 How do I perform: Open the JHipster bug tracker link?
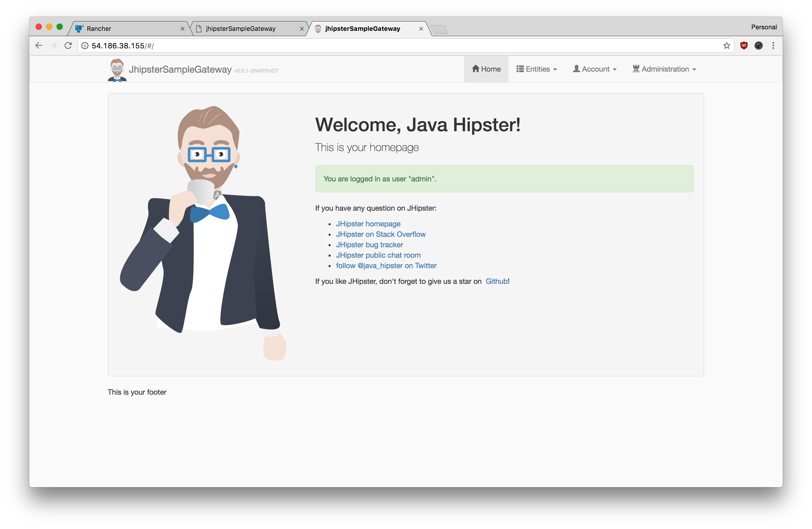369,245
